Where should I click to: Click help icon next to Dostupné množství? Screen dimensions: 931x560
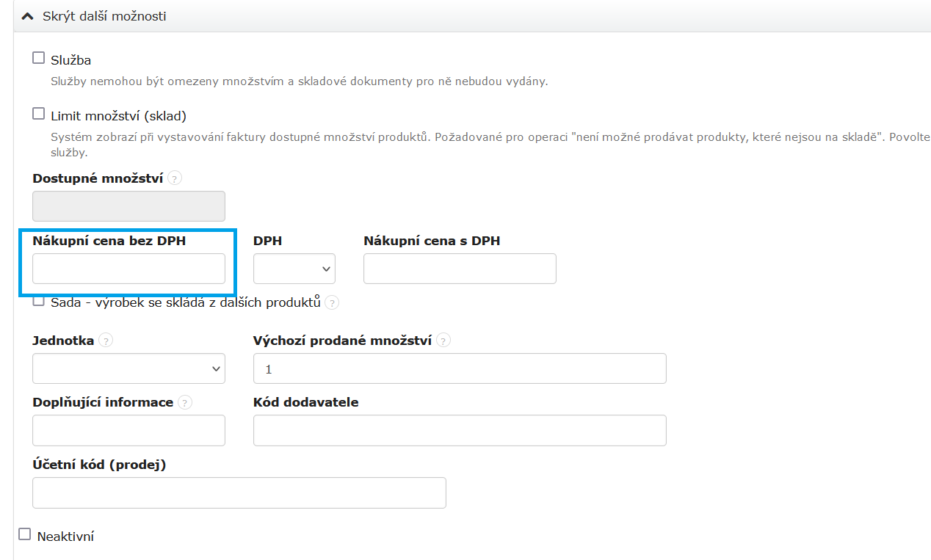point(174,178)
